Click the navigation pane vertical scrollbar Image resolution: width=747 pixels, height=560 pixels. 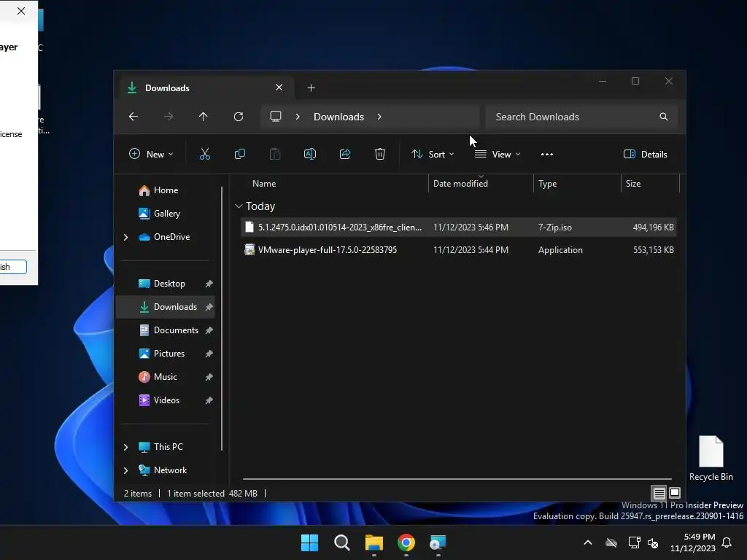coord(222,318)
